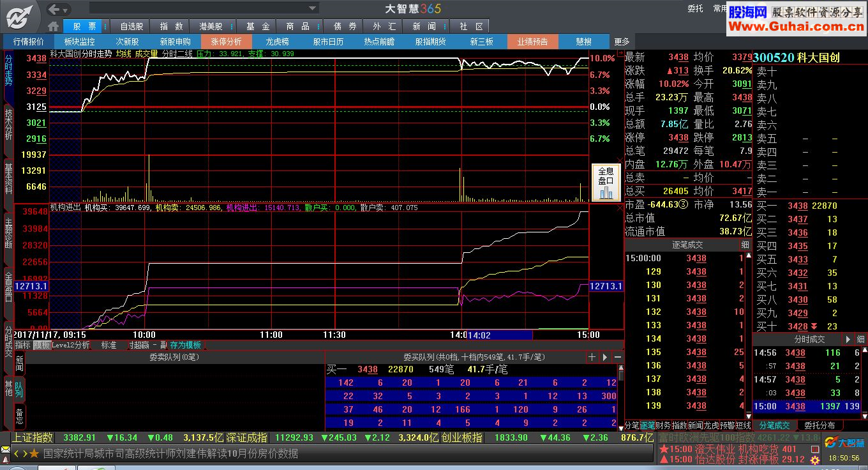
Task: Open 次新股 list
Action: [x=128, y=42]
